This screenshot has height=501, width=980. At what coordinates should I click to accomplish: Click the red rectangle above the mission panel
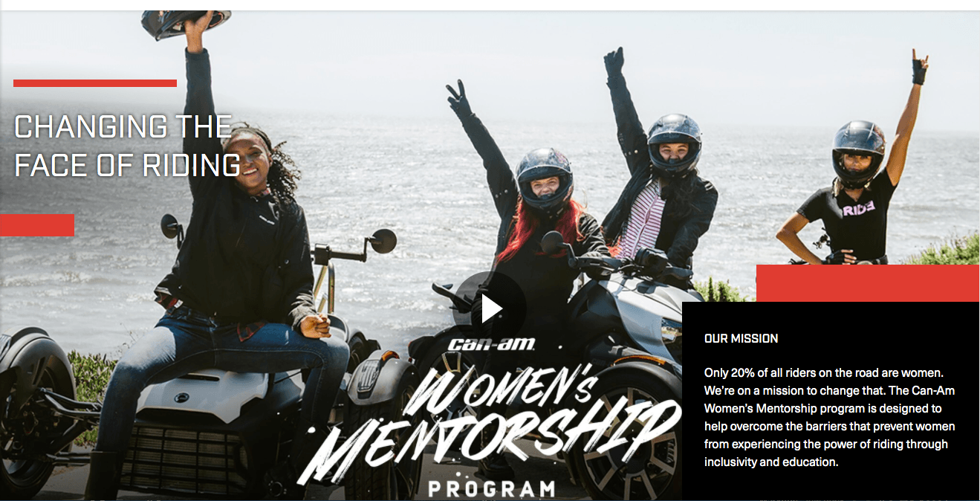(868, 283)
